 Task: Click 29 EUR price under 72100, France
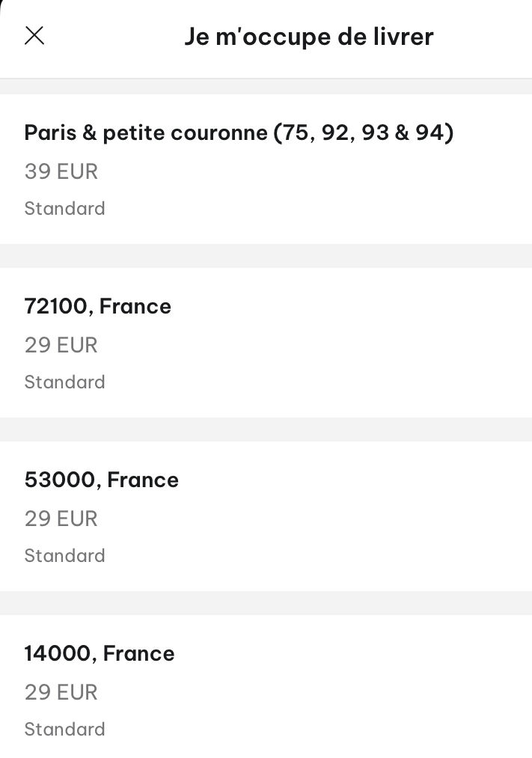(61, 345)
